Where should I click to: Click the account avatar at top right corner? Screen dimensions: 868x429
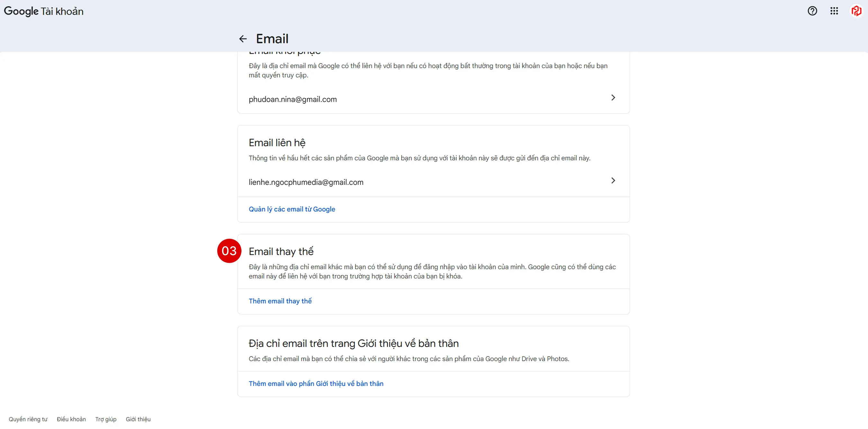coord(856,11)
